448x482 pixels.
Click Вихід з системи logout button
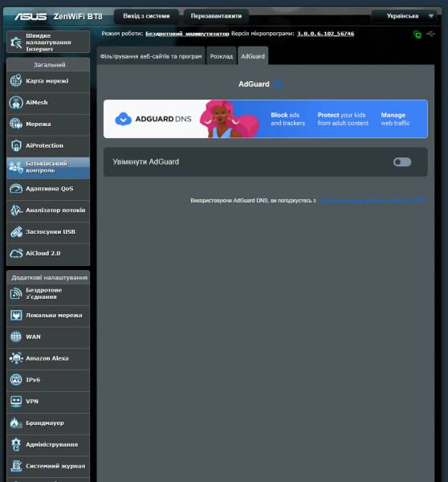[146, 16]
